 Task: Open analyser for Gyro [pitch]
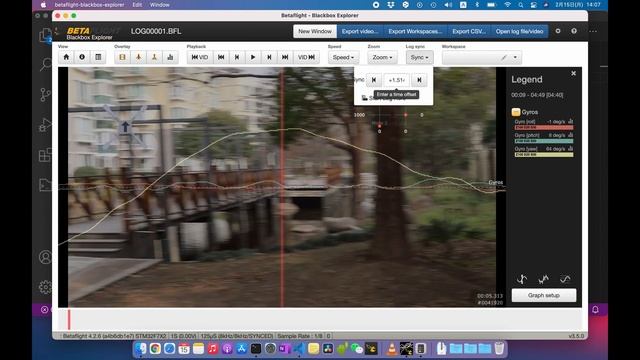571,135
